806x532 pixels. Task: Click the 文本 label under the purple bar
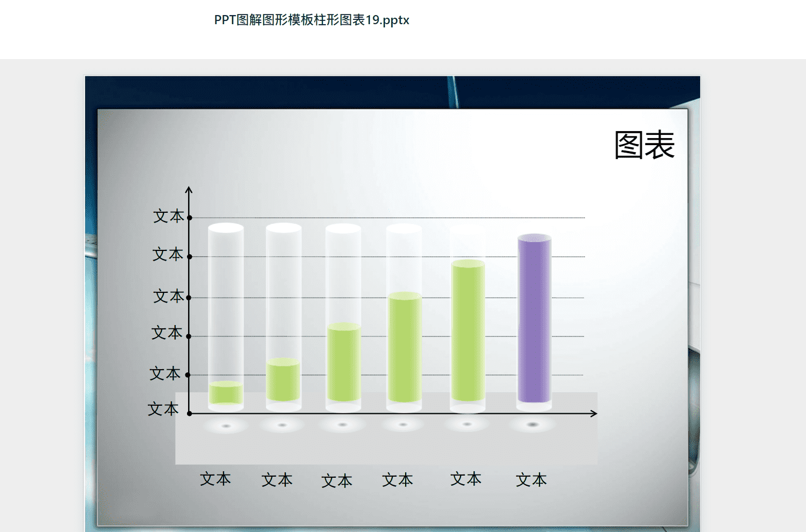(531, 479)
